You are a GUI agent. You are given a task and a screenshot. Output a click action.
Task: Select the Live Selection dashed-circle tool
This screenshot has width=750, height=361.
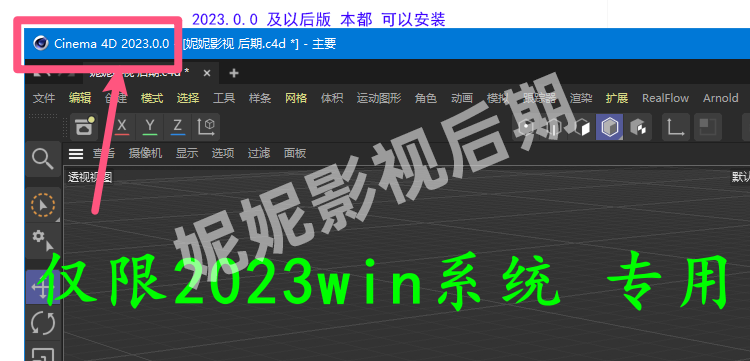[43, 206]
